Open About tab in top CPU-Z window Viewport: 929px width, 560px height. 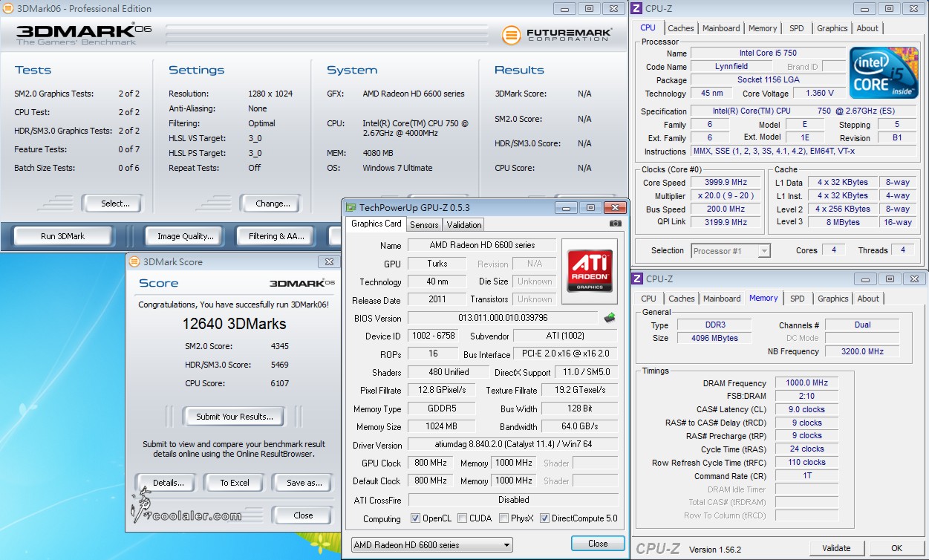click(867, 28)
